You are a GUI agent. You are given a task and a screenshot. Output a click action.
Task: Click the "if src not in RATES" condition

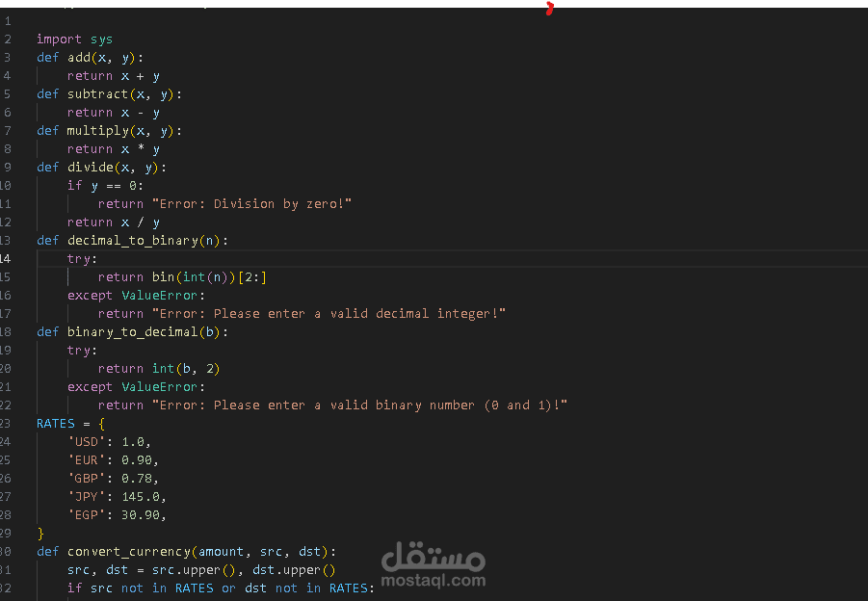coord(140,588)
